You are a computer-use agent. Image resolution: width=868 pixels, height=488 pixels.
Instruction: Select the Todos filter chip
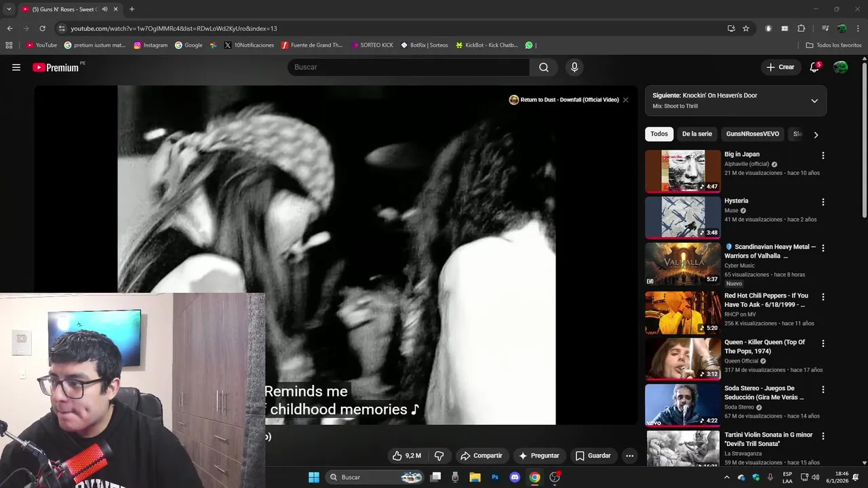tap(659, 134)
